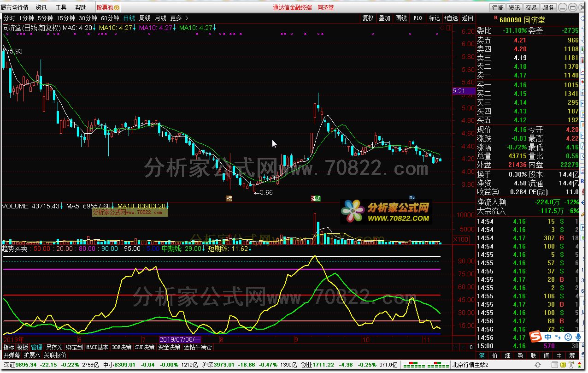
Task: Switch to 30分钟 period
Action: click(x=88, y=18)
